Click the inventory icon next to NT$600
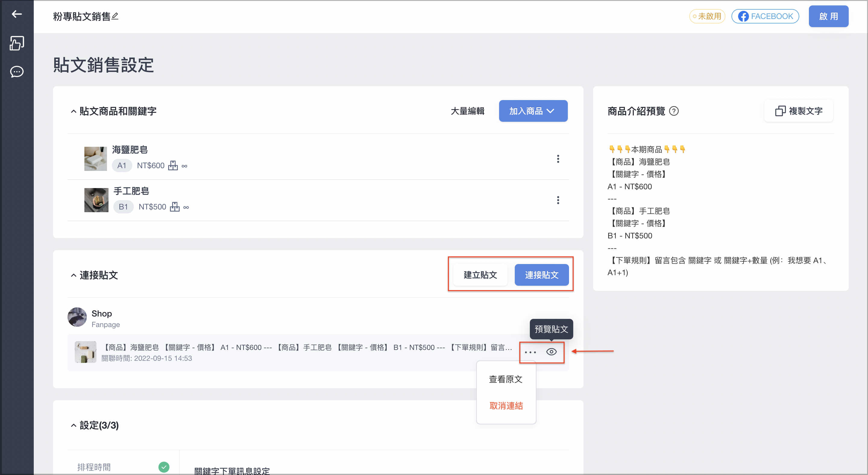The height and width of the screenshot is (475, 868). pos(173,165)
